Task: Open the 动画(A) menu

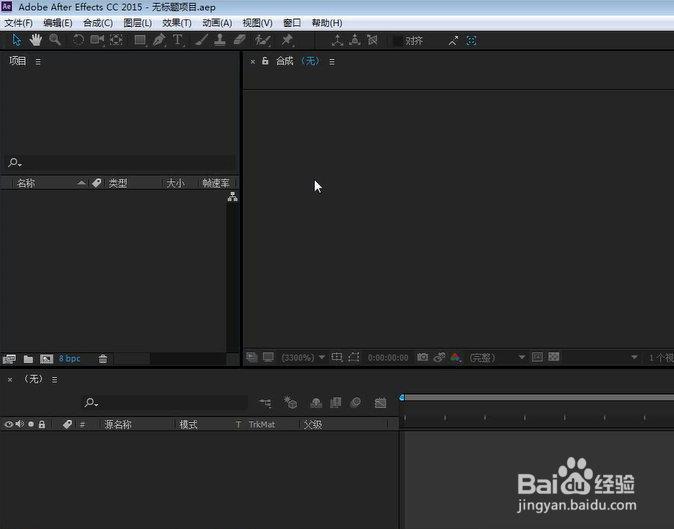Action: pyautogui.click(x=217, y=23)
